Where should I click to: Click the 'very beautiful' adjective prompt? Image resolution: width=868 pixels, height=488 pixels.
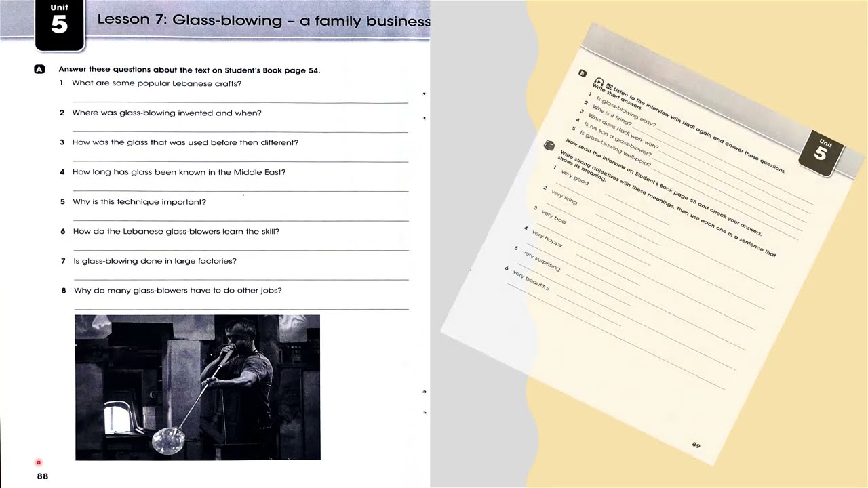(x=531, y=281)
